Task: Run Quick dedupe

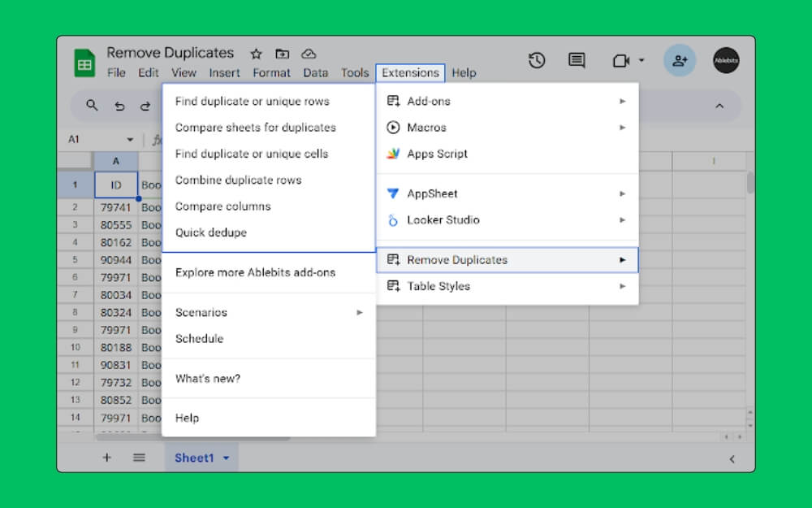Action: [210, 232]
